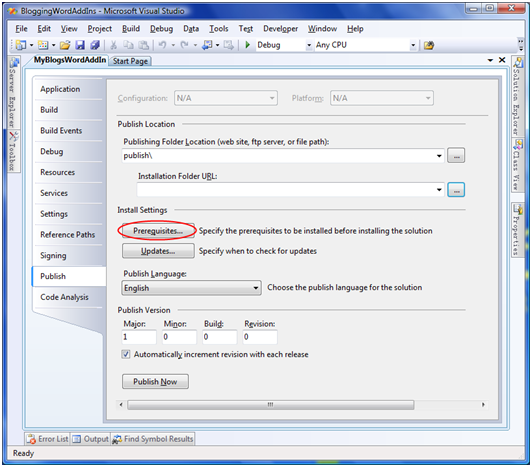Click the Updates button
532x467 pixels.
(158, 251)
